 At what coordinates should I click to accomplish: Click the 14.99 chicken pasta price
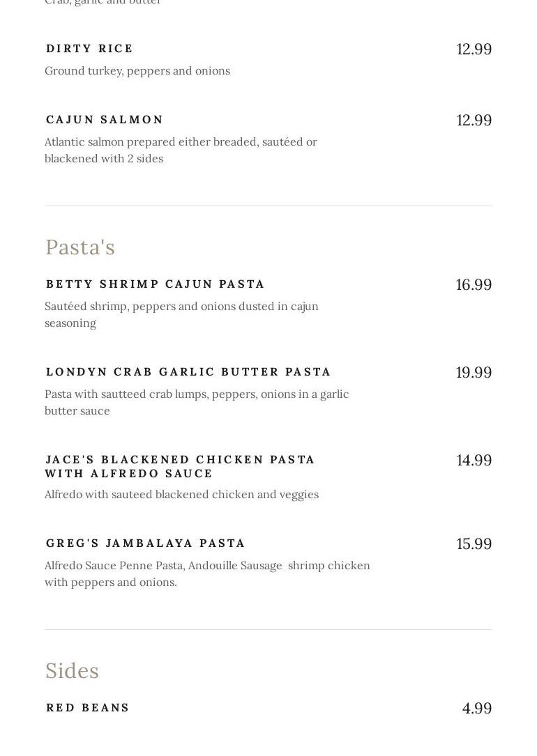[x=474, y=460]
